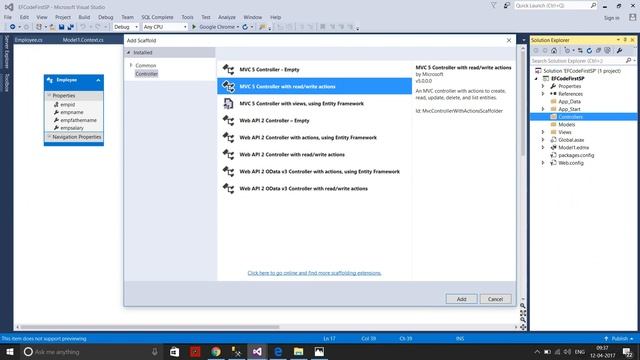Select Web API 2 OData v3 Controller with read/write actions icon
640x360 pixels.
pyautogui.click(x=228, y=189)
